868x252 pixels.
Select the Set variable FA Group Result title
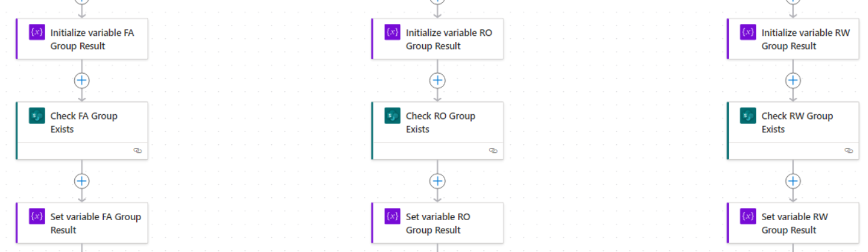click(96, 223)
